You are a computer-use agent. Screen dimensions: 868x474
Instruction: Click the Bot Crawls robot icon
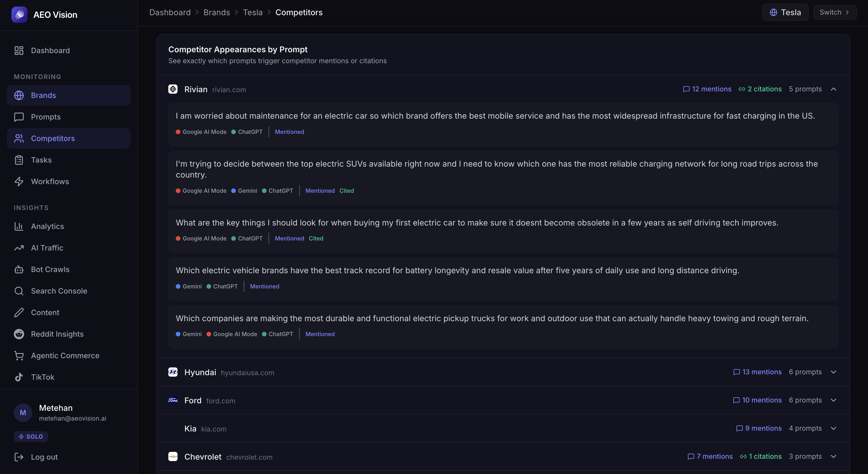19,269
